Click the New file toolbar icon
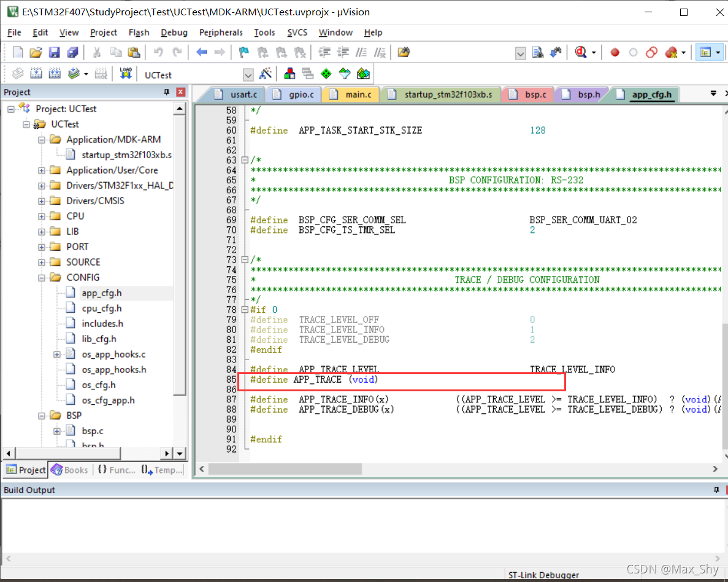This screenshot has width=728, height=582. coord(18,52)
